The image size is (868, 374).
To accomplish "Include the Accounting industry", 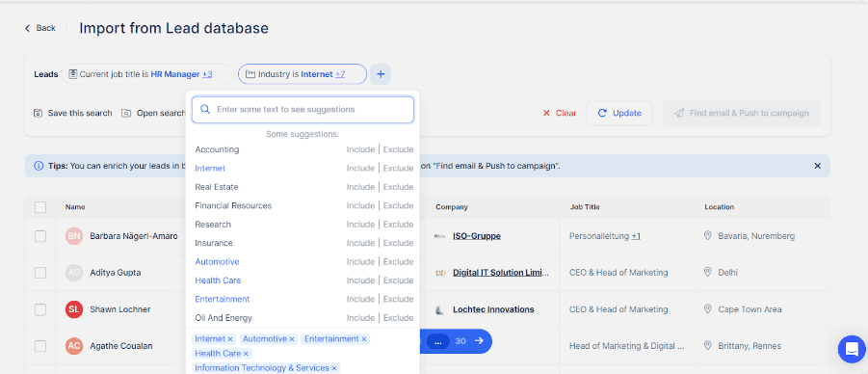I will pos(360,149).
